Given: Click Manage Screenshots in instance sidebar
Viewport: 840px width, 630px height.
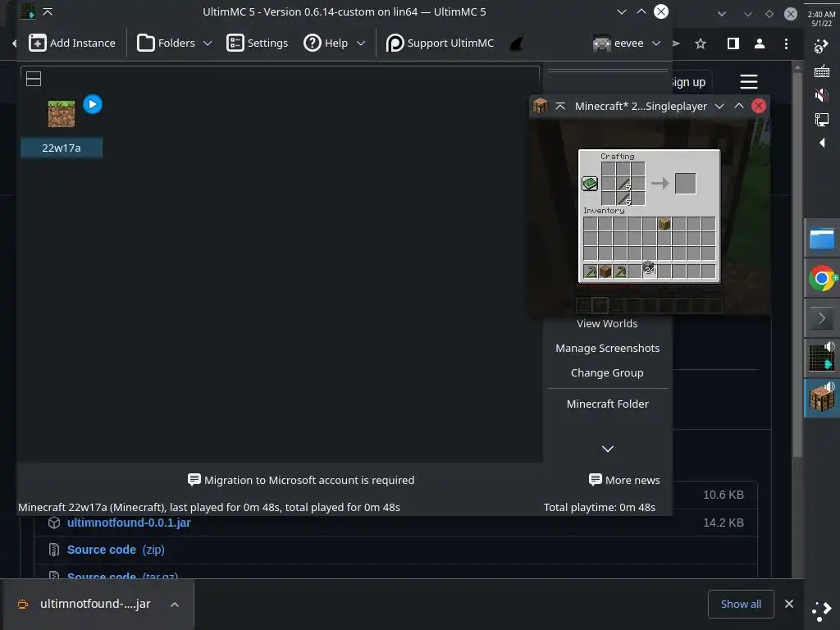Looking at the screenshot, I should coord(607,348).
